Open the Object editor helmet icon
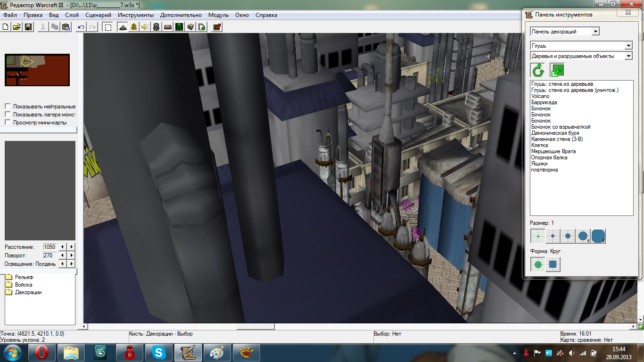Viewport: 644px width, 362px height. tap(157, 27)
